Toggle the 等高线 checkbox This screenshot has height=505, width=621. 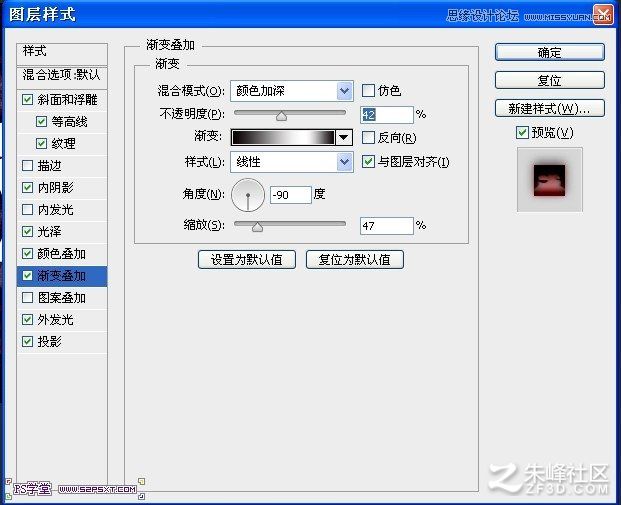[41, 121]
